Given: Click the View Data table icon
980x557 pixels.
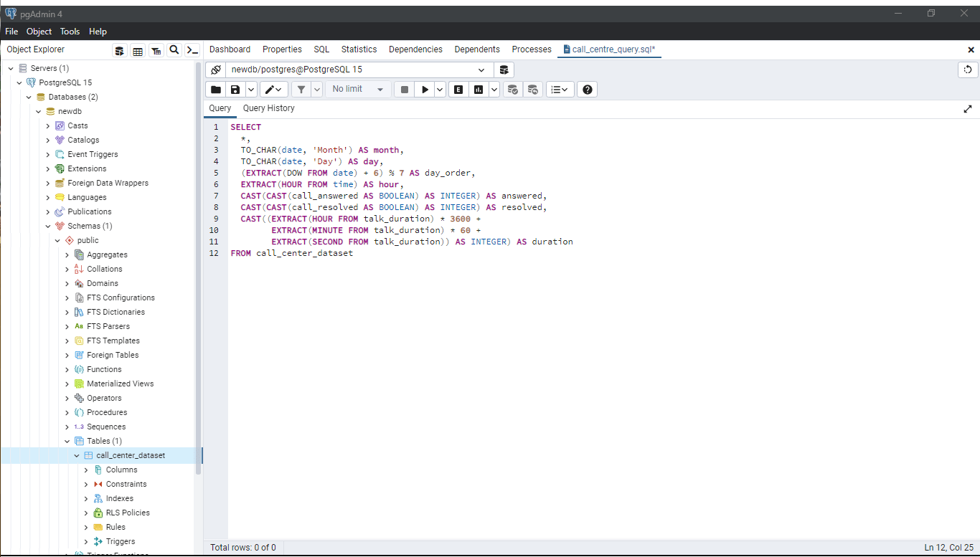Looking at the screenshot, I should 138,50.
